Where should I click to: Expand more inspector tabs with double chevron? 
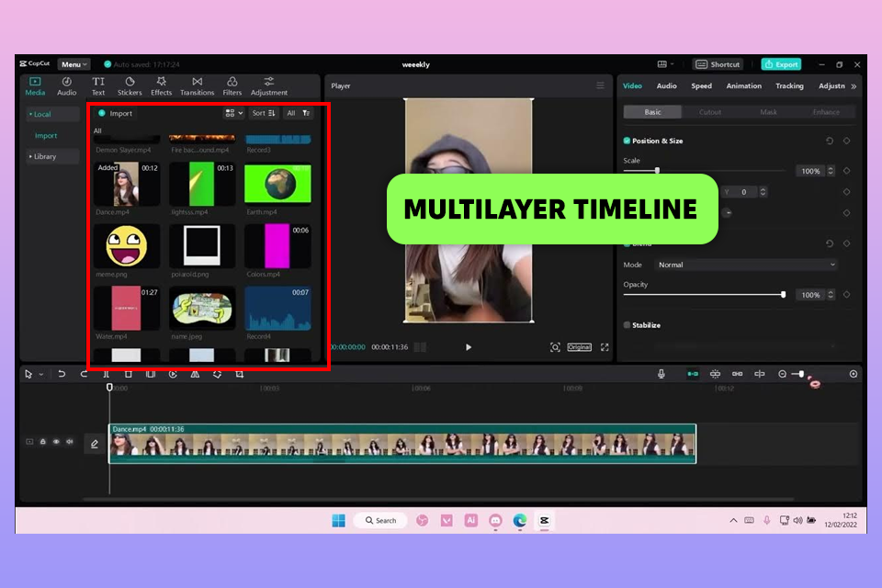854,86
